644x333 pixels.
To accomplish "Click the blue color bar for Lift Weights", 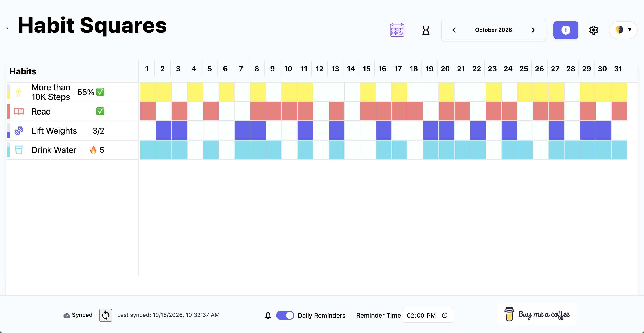I will point(9,131).
